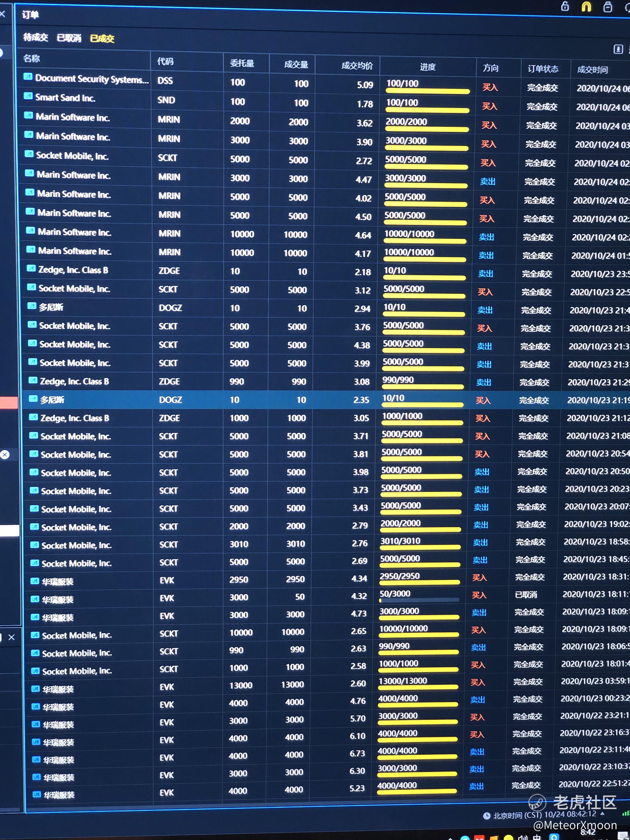Switch to the 已取消 tab
This screenshot has height=840, width=630.
pos(69,38)
